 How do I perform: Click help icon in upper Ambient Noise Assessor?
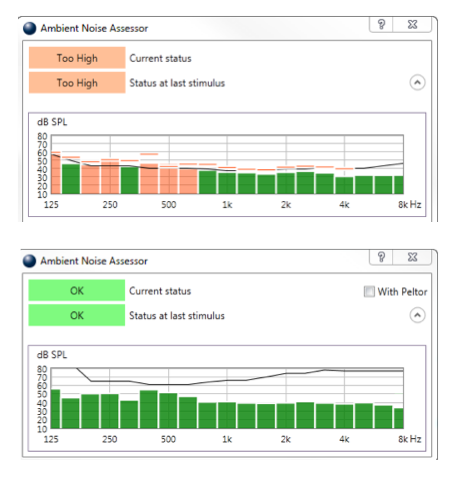pyautogui.click(x=381, y=24)
